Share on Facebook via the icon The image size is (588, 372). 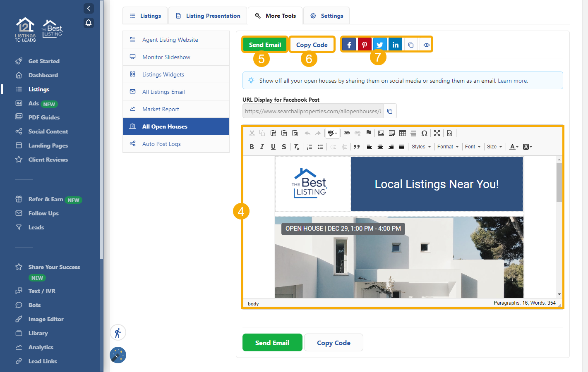click(349, 45)
